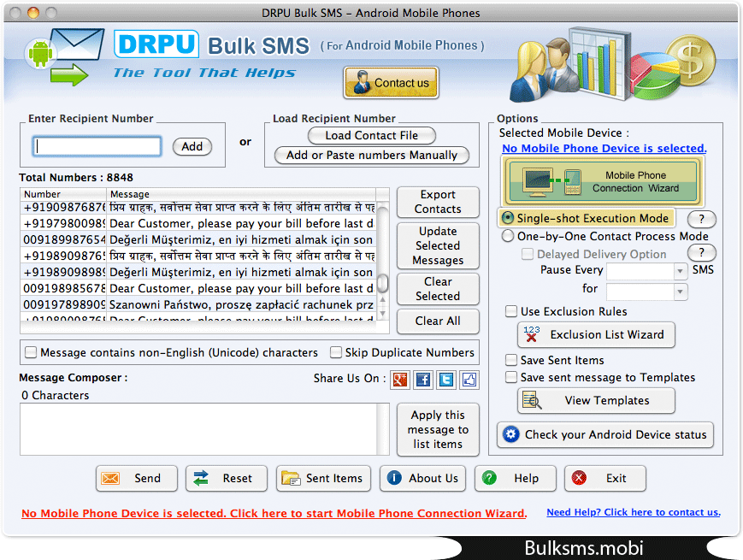Click inside the Message Composer text area

point(199,429)
